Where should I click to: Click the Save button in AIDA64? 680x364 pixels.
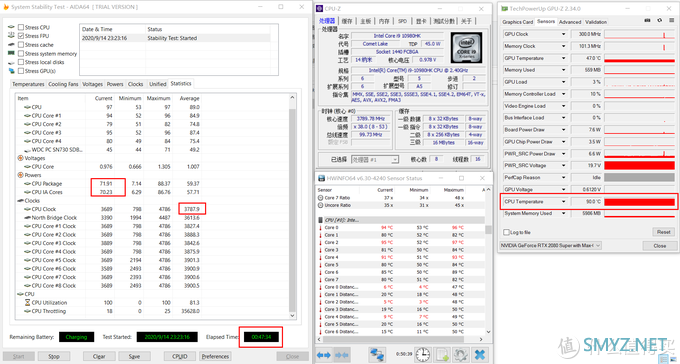[134, 356]
